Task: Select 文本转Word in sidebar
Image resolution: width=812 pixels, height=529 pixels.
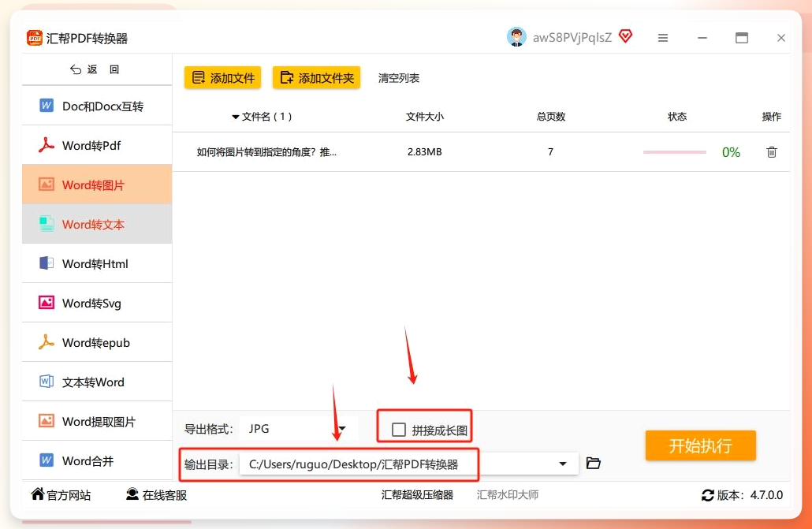Action: (97, 382)
